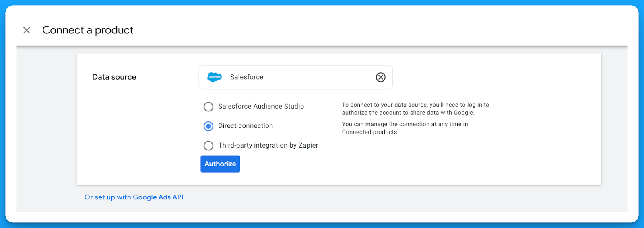Select Salesforce Audience Studio option
Screen dimensions: 644x228
tap(208, 107)
